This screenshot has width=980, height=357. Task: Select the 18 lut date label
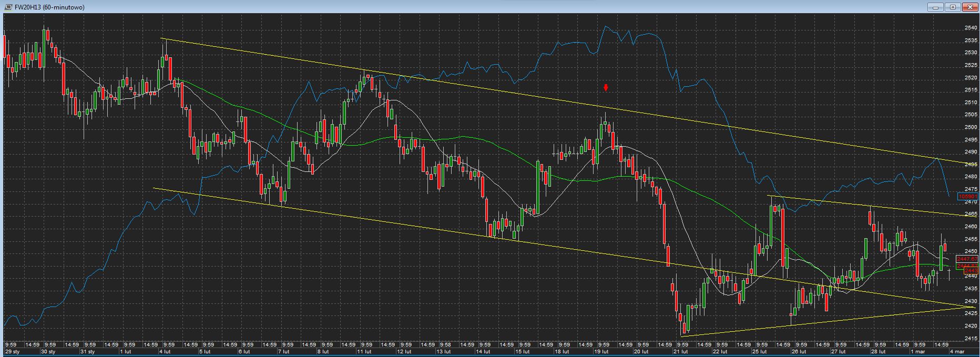pyautogui.click(x=562, y=352)
